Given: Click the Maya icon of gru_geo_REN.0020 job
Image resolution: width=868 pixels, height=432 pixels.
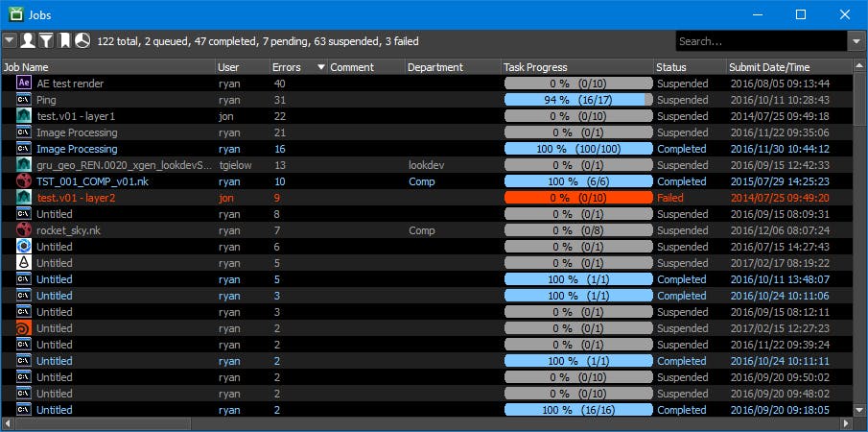Looking at the screenshot, I should click(x=24, y=165).
